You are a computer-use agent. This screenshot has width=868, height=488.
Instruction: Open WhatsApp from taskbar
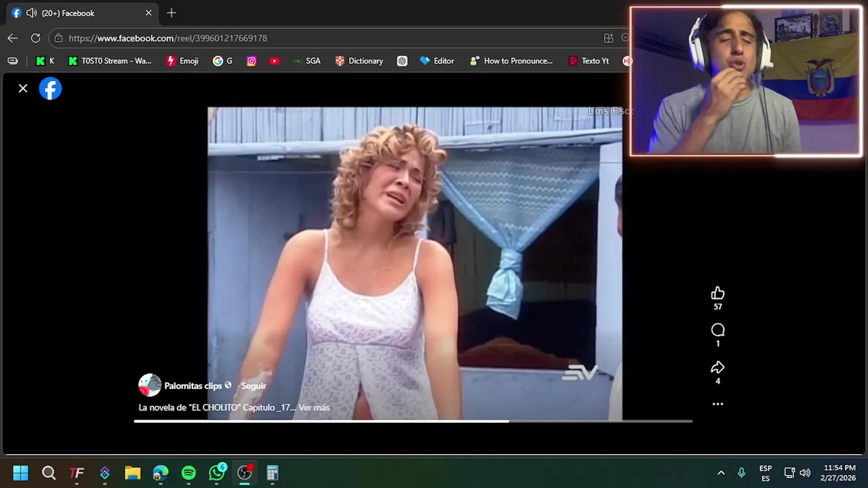pyautogui.click(x=216, y=472)
